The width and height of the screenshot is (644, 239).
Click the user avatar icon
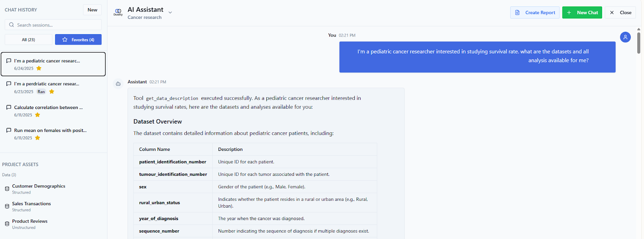(x=625, y=37)
